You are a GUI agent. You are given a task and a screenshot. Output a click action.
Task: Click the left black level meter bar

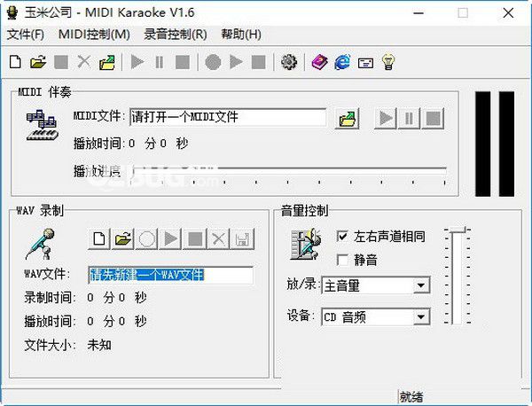click(x=483, y=144)
